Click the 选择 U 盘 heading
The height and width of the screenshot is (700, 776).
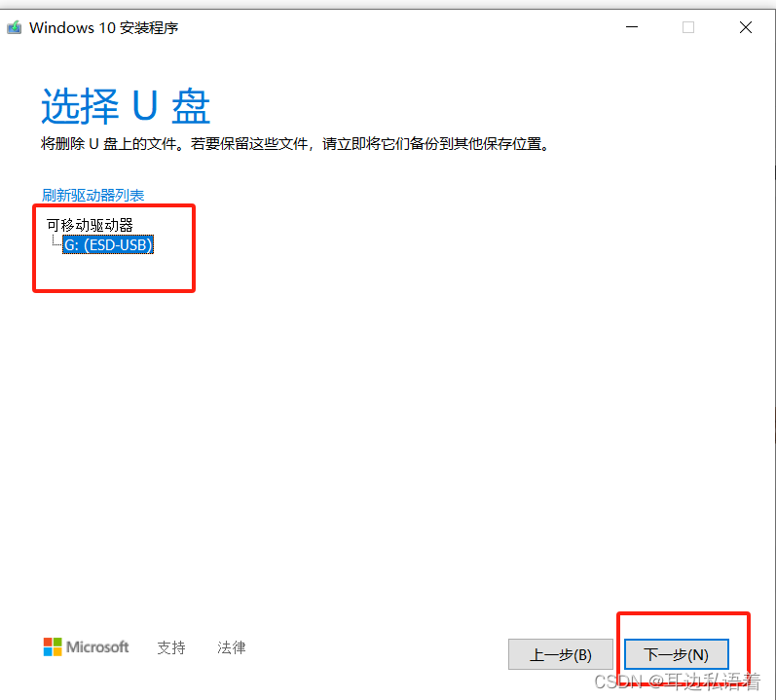tap(126, 106)
